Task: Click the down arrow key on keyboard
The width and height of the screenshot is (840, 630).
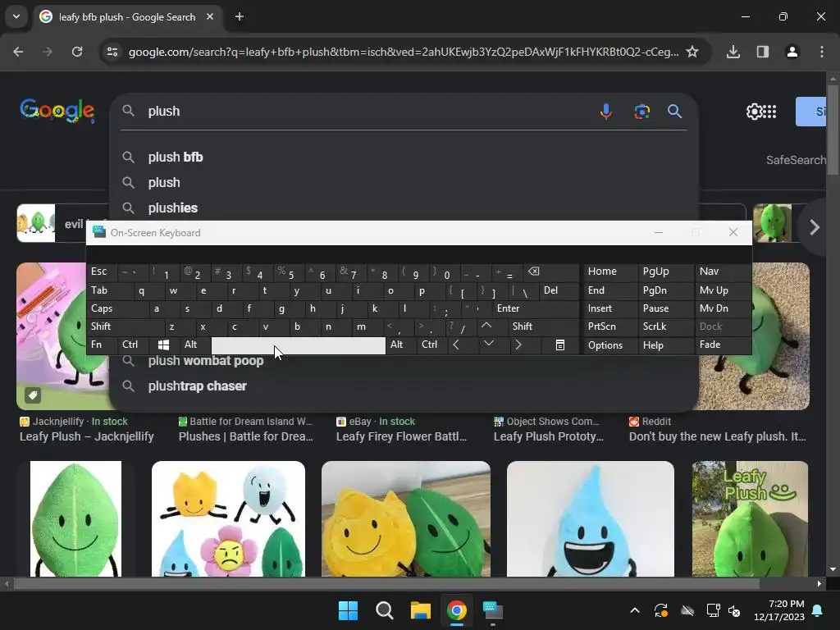Action: (489, 344)
